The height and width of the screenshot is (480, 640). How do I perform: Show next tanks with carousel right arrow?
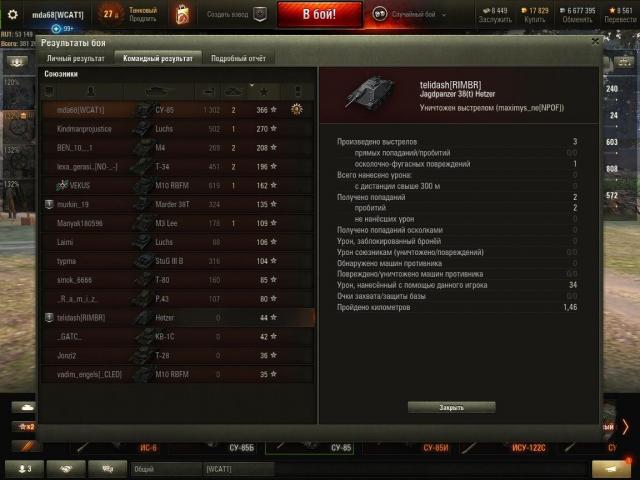[625, 427]
